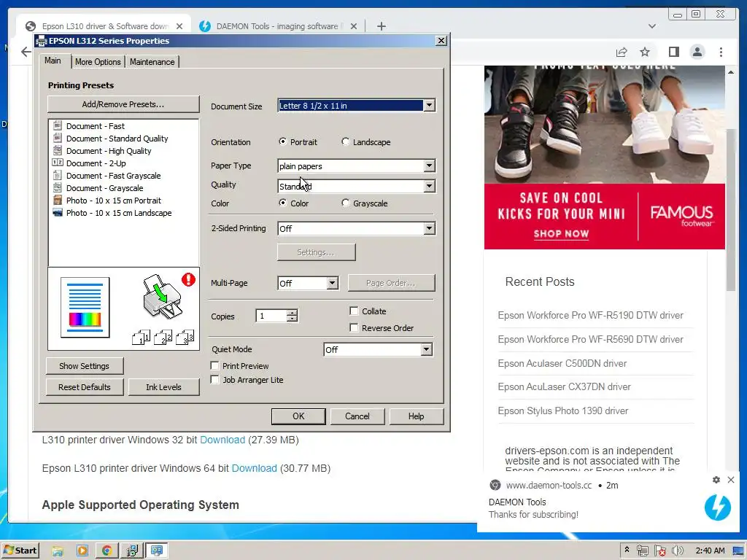Click the browser back arrow
Viewport: 747px width, 560px height.
[x=26, y=52]
